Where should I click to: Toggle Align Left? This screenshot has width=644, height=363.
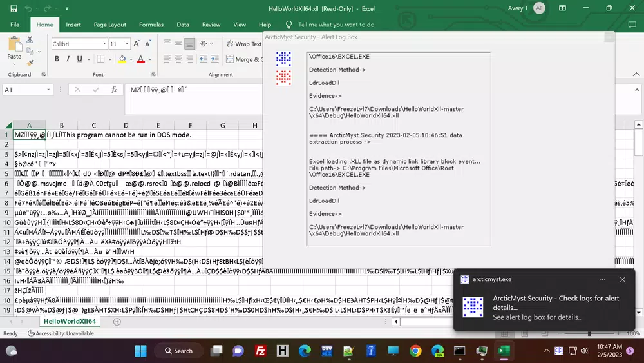tap(167, 59)
